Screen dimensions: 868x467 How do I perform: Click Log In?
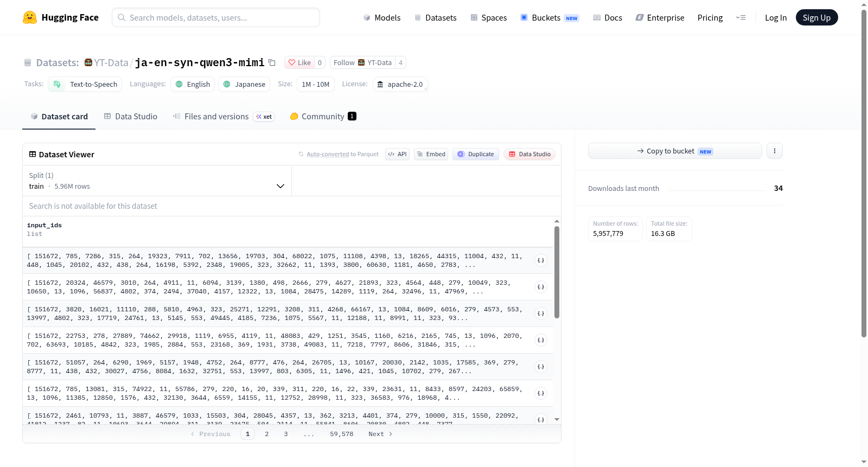[776, 18]
